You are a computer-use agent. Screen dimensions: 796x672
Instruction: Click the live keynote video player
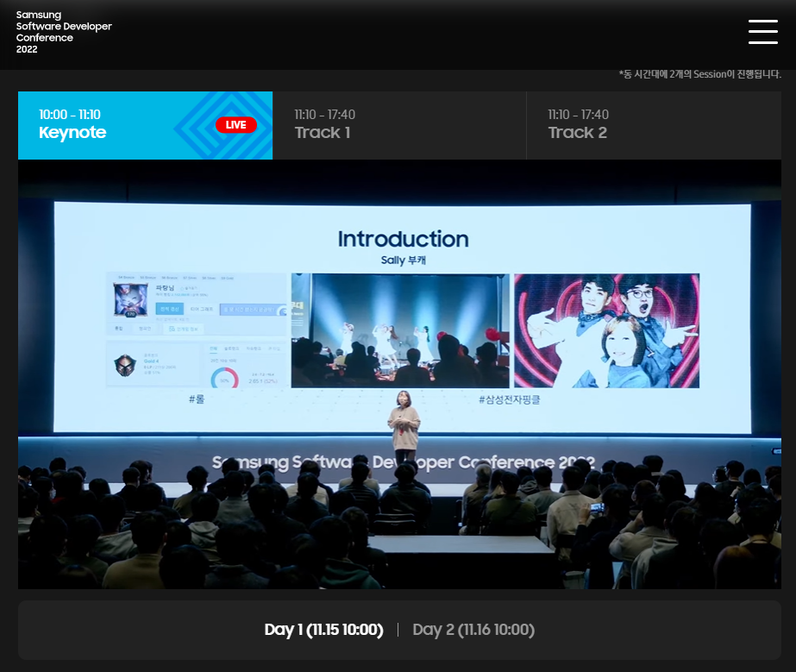point(399,374)
